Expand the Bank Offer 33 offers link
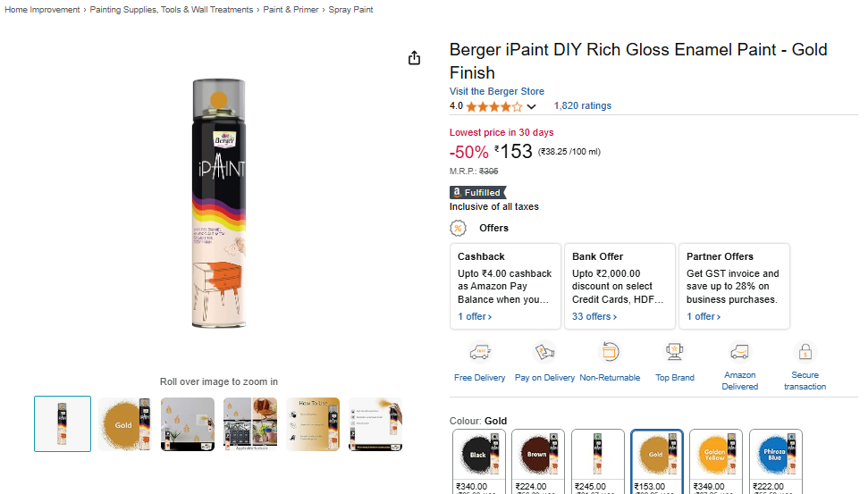 point(594,316)
